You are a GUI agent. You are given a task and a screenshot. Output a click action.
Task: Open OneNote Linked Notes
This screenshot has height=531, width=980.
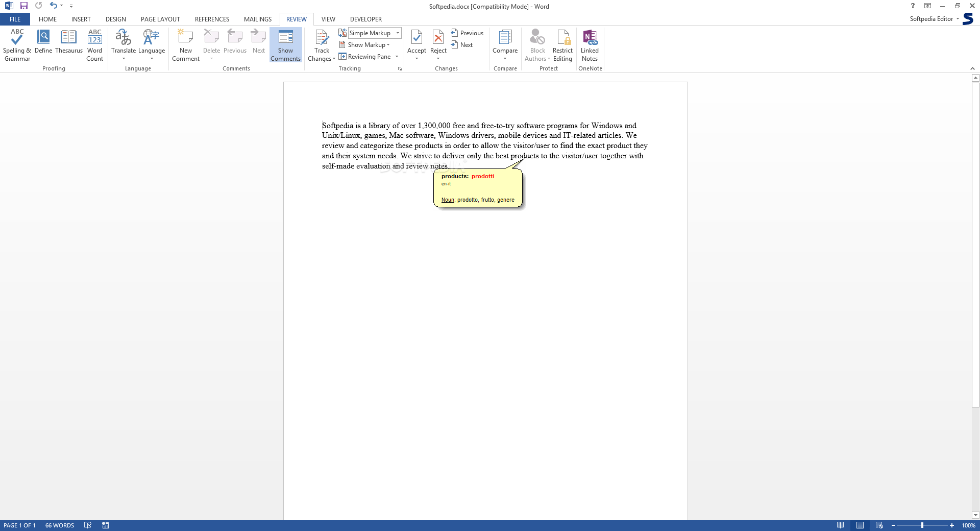(590, 45)
